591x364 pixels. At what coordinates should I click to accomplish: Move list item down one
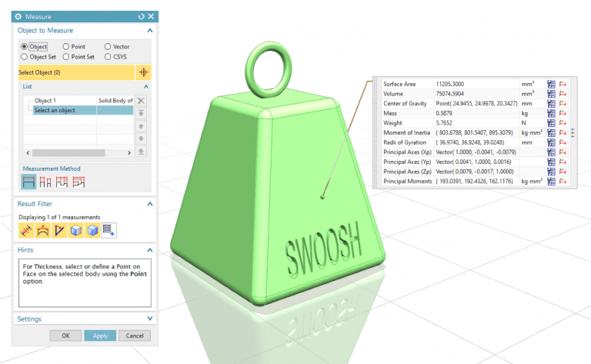141,139
